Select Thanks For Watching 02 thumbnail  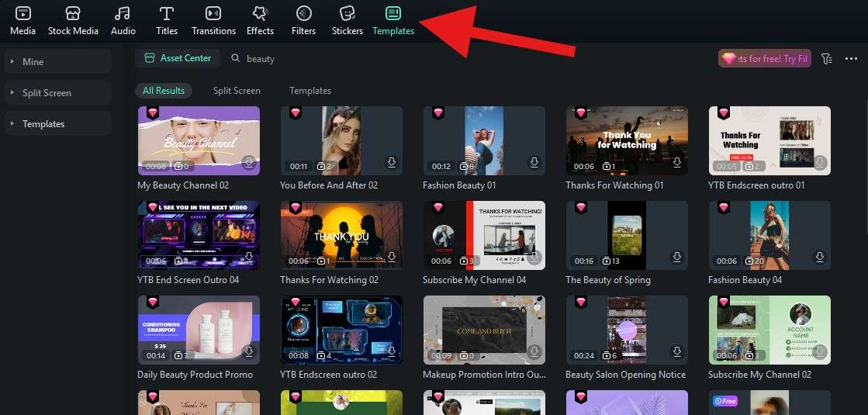[x=341, y=235]
